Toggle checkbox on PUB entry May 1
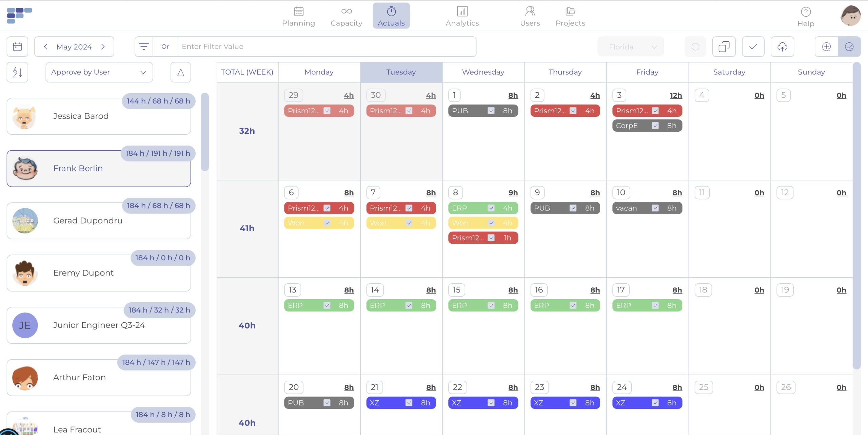The image size is (868, 435). click(x=491, y=111)
